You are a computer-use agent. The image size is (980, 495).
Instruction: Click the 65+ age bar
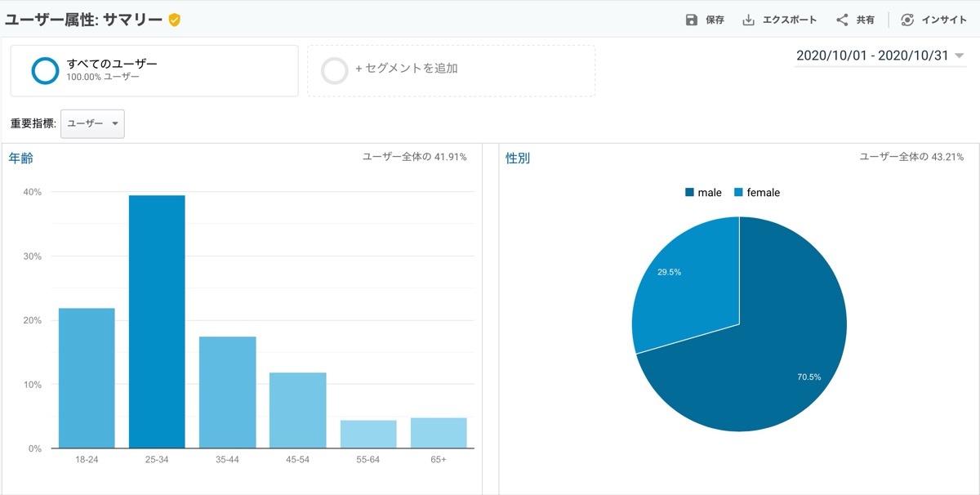tap(439, 433)
